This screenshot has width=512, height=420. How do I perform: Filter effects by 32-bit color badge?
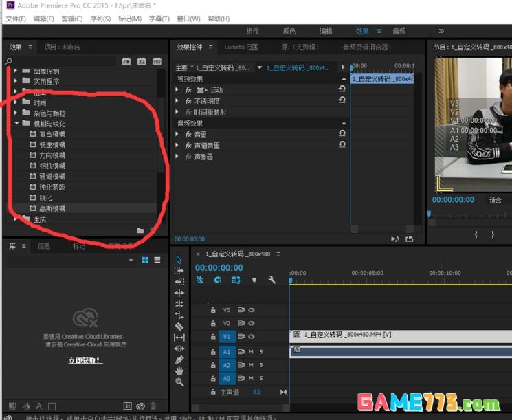[142, 61]
